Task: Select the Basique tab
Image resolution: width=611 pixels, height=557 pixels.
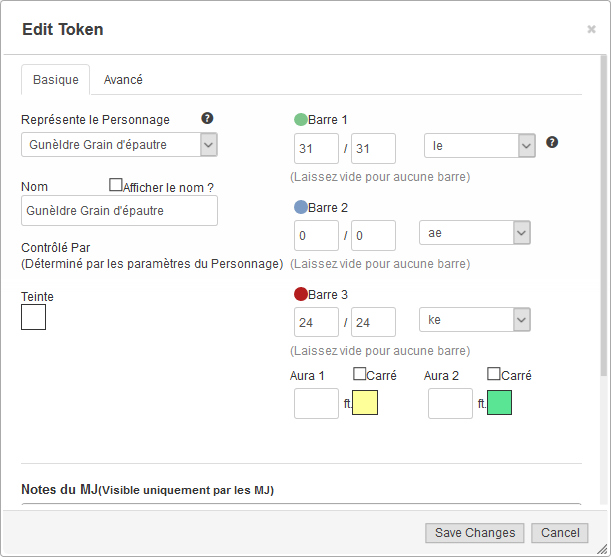Action: pos(56,80)
